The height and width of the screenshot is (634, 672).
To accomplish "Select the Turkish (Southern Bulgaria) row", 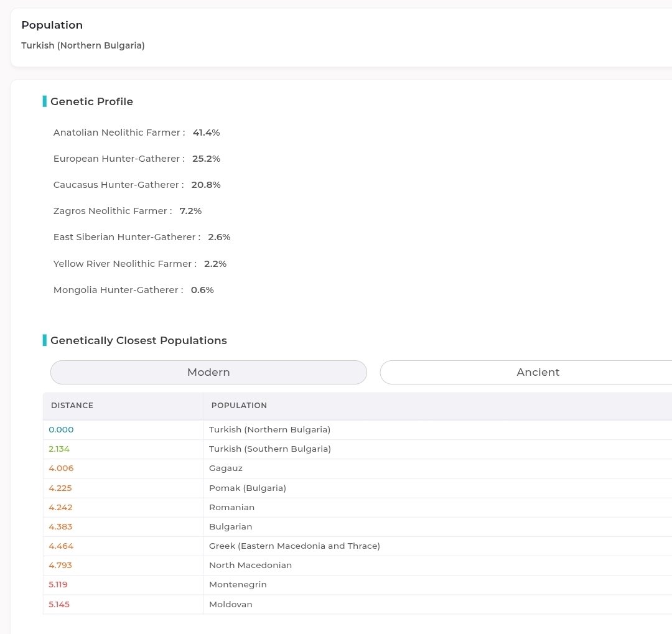I will 357,449.
